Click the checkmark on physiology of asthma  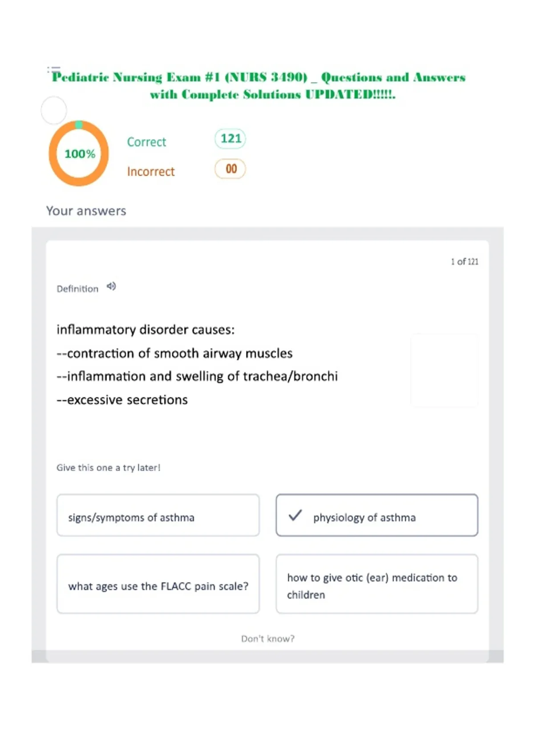click(295, 515)
